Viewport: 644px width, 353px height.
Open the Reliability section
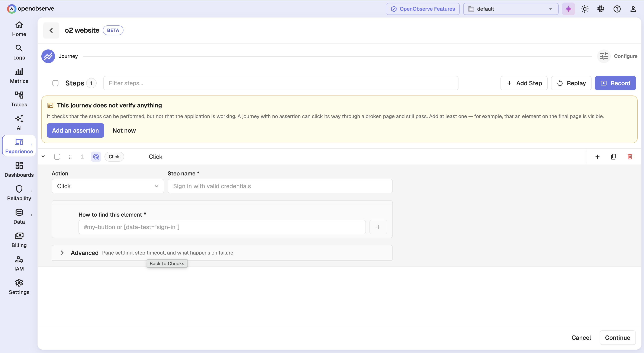19,193
